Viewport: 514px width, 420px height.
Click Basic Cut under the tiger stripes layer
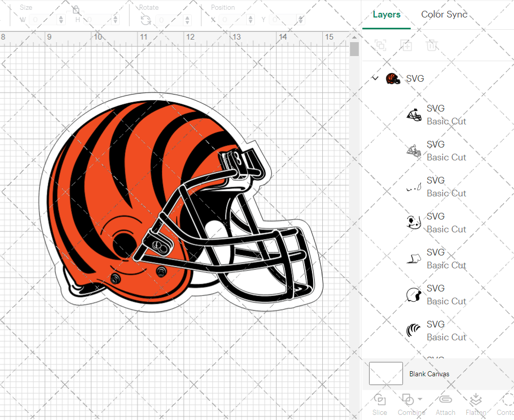coord(446,337)
